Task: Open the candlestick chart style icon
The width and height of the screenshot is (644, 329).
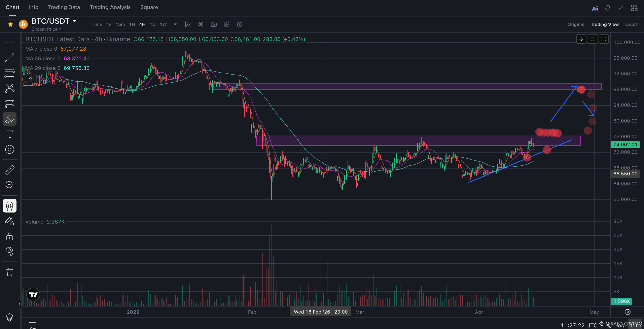Action: [201, 25]
